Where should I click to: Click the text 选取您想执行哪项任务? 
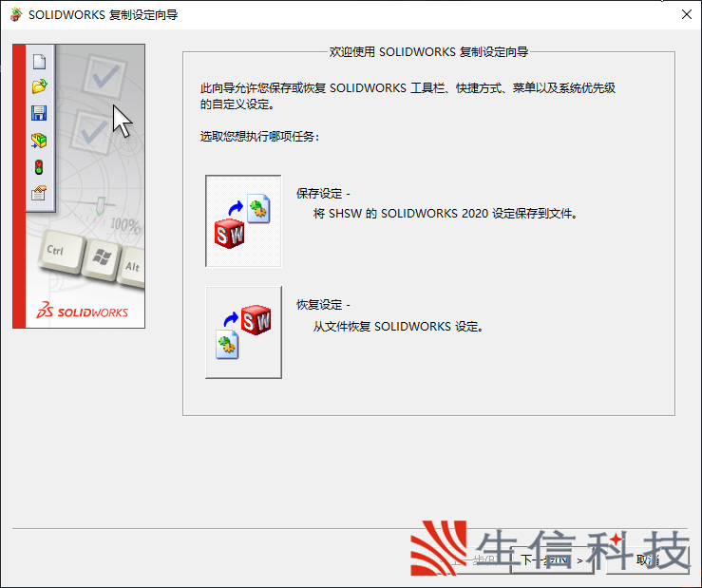258,137
